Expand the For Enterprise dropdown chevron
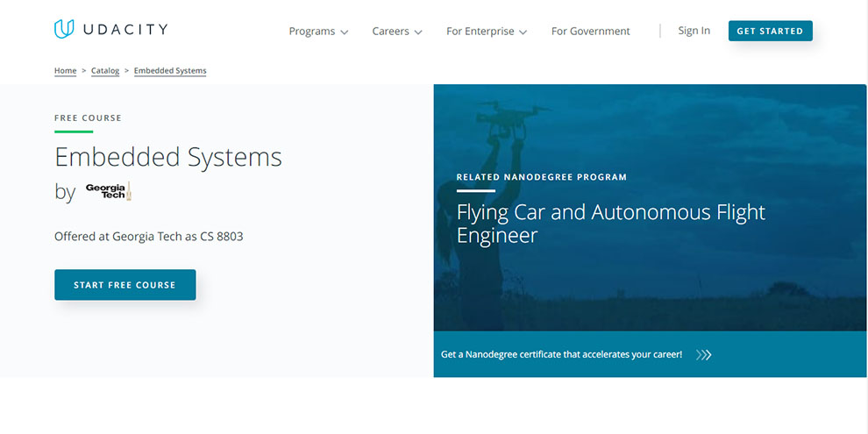This screenshot has height=434, width=868. pyautogui.click(x=523, y=32)
